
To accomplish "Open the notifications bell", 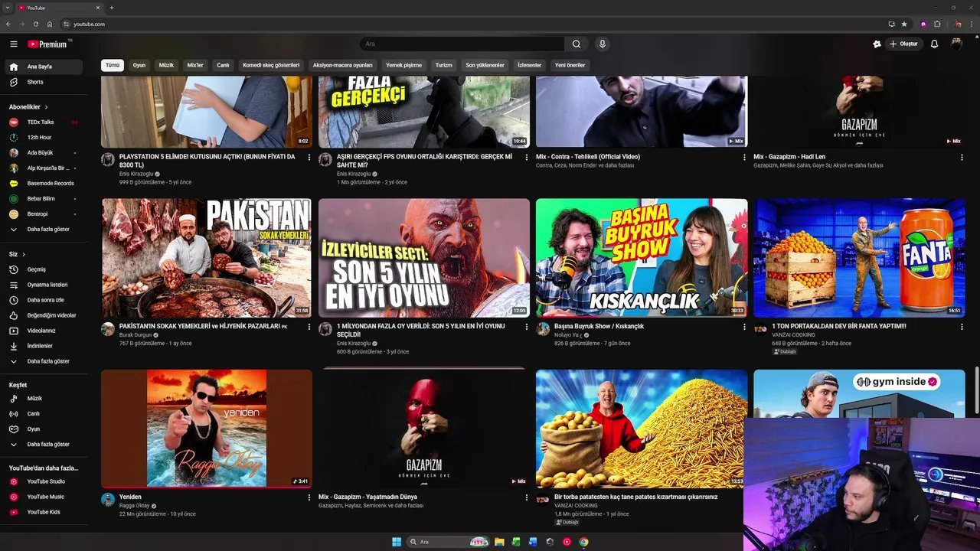I will coord(934,44).
